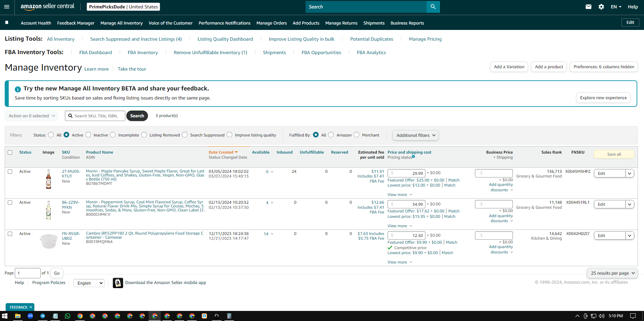Select the All status radio button
The image size is (644, 321).
tap(51, 135)
